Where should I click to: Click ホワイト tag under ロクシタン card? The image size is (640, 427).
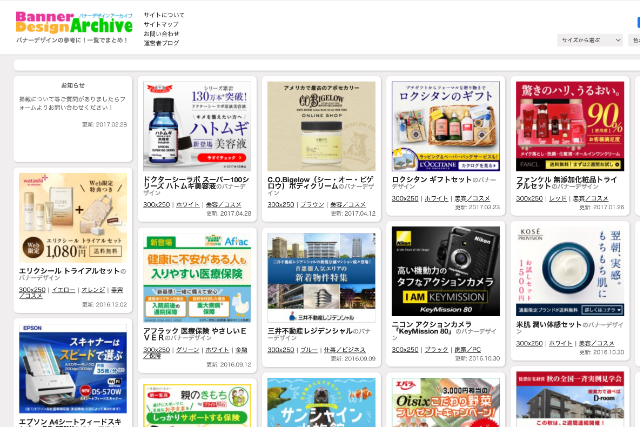436,198
